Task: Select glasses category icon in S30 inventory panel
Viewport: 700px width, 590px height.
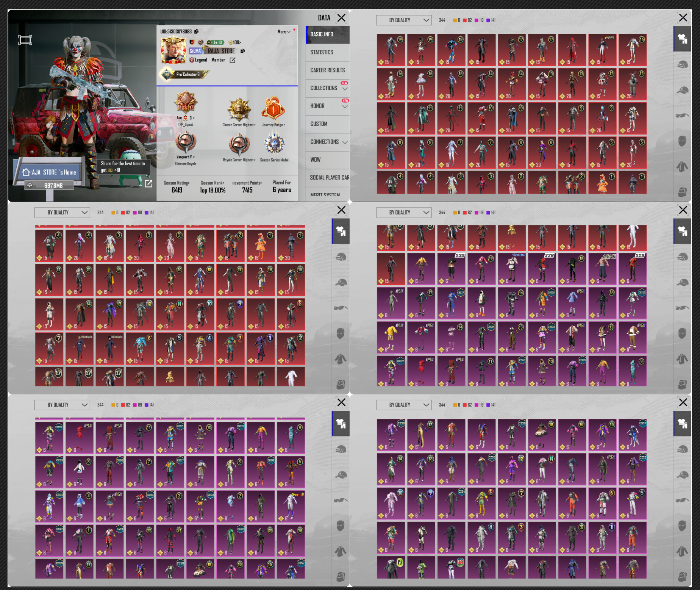Action: [x=682, y=308]
